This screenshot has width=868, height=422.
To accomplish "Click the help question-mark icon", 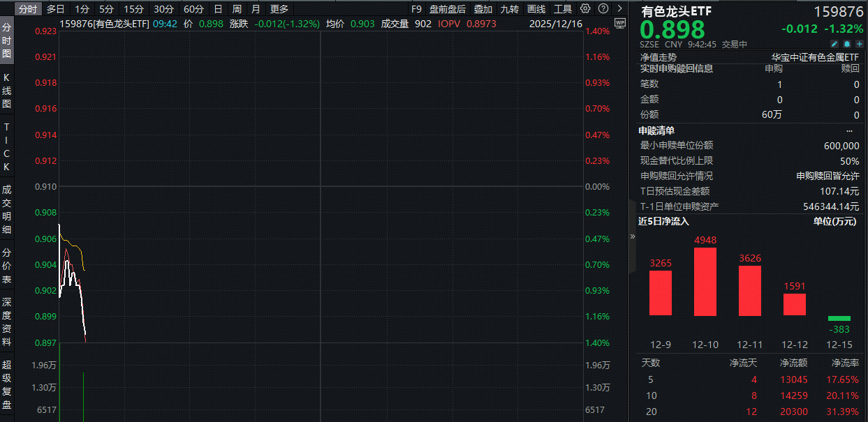I will [x=603, y=9].
